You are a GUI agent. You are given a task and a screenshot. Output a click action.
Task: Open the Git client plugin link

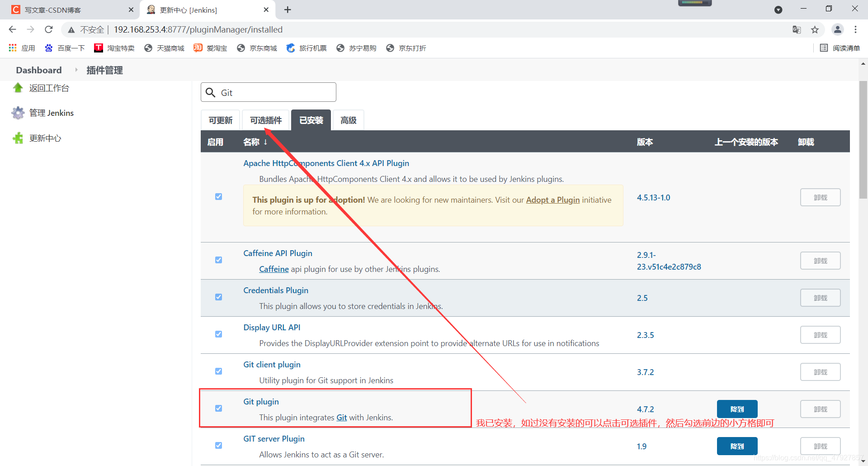click(272, 365)
